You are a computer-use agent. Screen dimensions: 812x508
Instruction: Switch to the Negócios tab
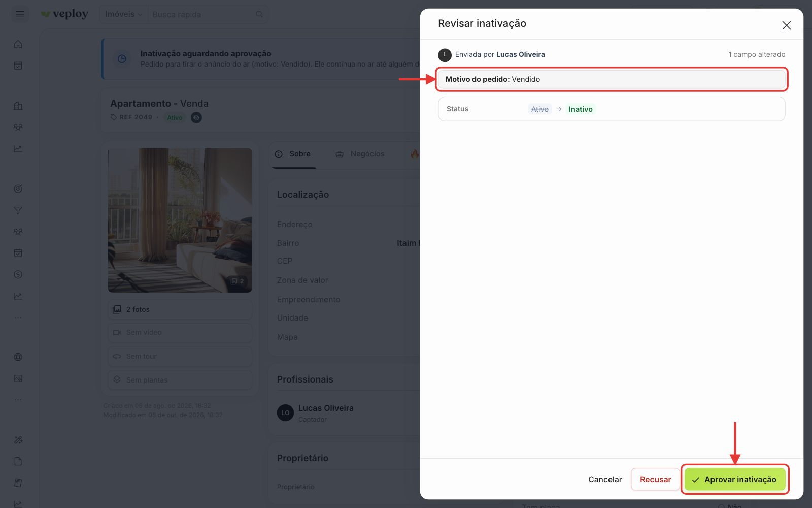click(360, 154)
